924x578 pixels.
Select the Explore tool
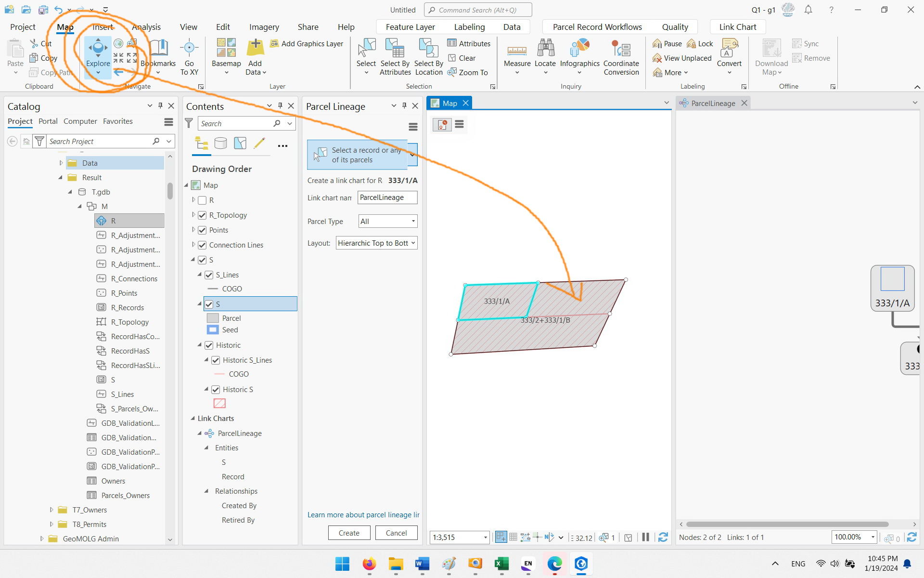point(98,53)
